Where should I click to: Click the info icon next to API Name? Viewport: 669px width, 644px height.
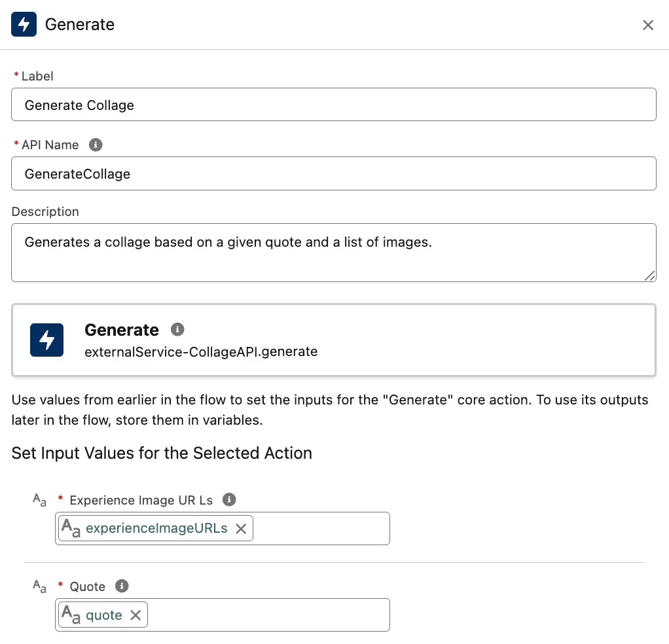tap(96, 145)
